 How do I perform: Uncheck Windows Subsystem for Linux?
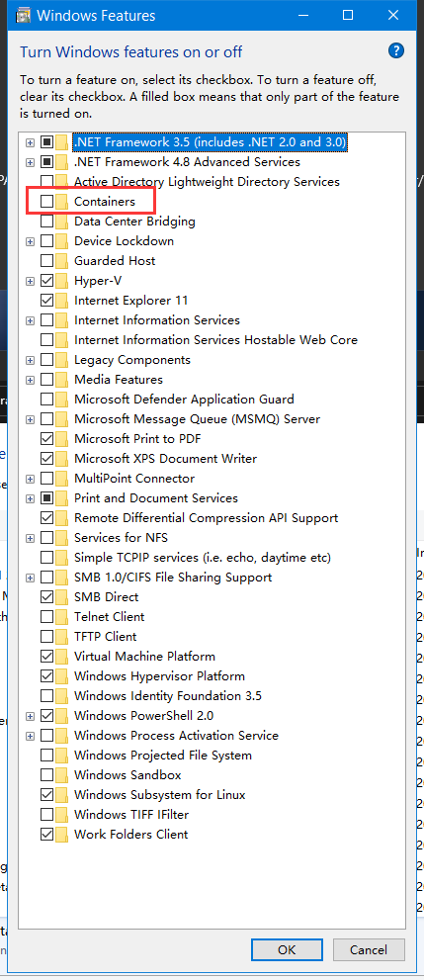46,795
